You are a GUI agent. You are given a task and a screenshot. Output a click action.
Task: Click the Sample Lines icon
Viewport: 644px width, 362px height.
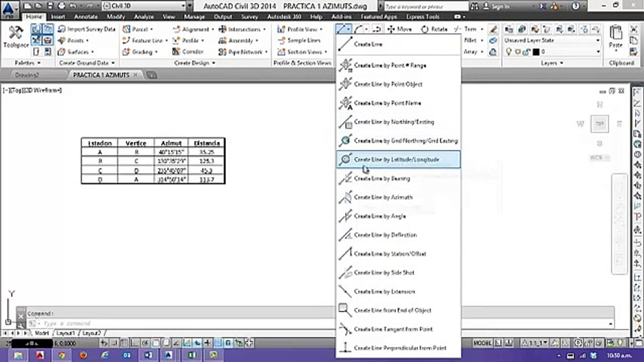click(x=281, y=40)
